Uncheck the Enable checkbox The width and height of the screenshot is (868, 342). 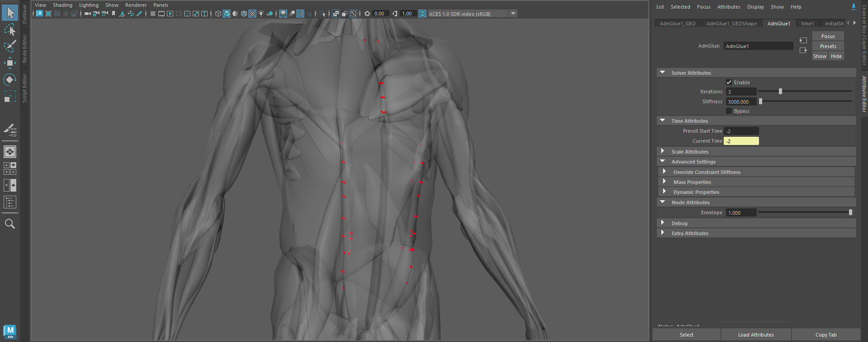coord(729,82)
